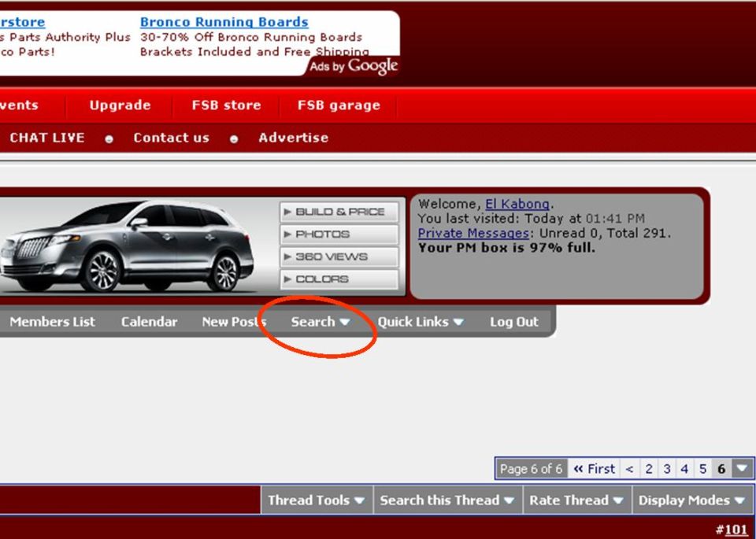Click the COLORS ad button
This screenshot has width=756, height=539.
[x=339, y=279]
